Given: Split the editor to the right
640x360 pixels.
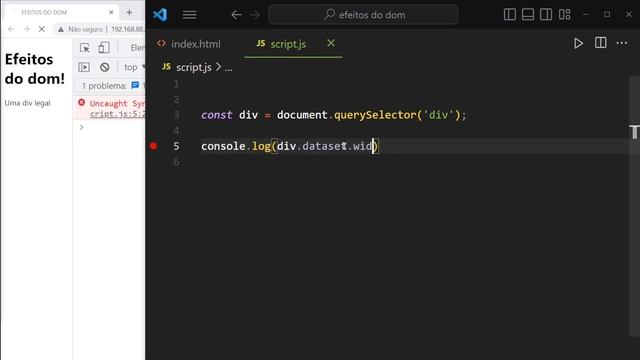Looking at the screenshot, I should [600, 43].
